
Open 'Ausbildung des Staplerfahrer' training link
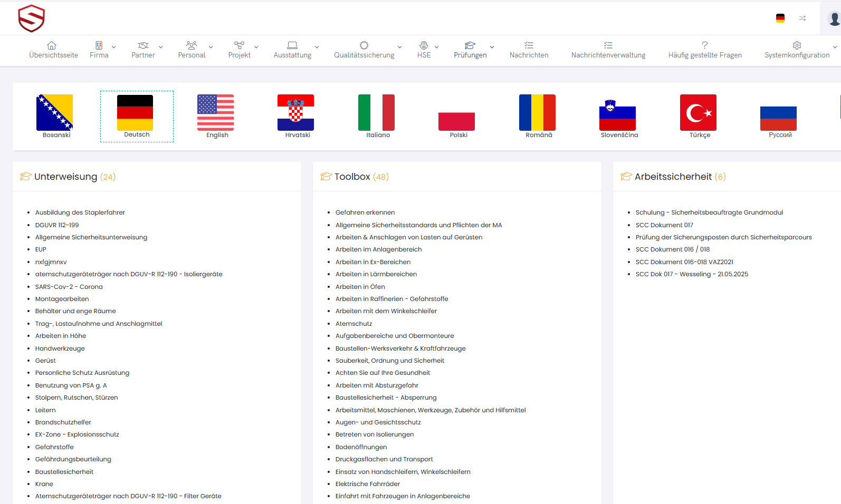tap(80, 212)
